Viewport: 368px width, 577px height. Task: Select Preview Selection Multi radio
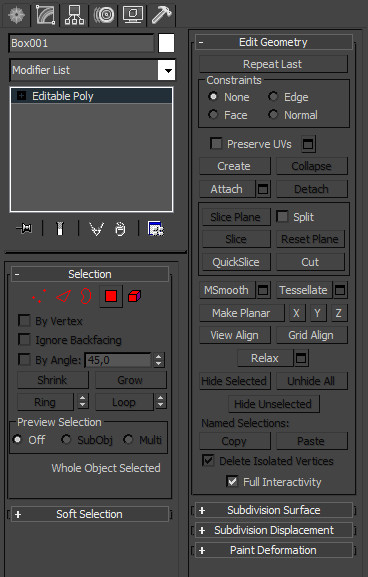pos(128,439)
